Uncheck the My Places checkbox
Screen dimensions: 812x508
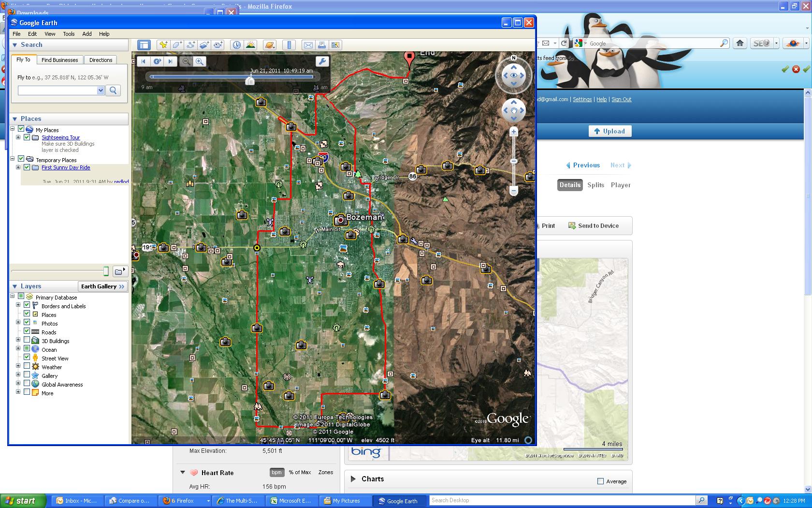coord(21,129)
